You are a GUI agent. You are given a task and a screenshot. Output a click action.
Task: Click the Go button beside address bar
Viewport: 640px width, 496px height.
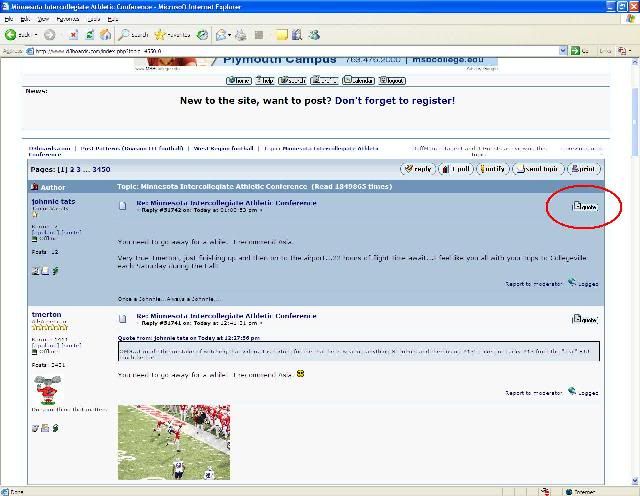[580, 51]
